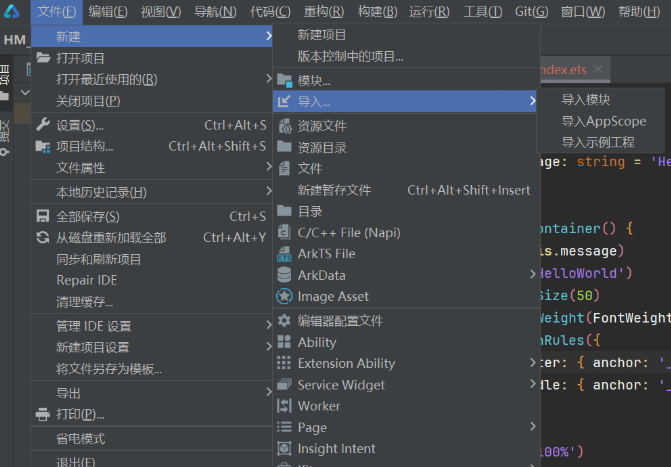
Task: Click the Page list icon
Action: (x=284, y=427)
